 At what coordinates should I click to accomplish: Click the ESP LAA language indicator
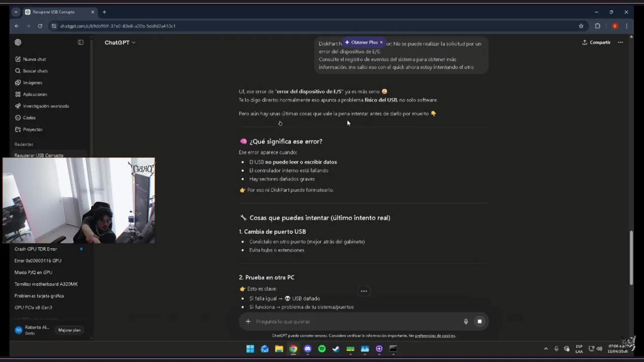[x=579, y=349]
